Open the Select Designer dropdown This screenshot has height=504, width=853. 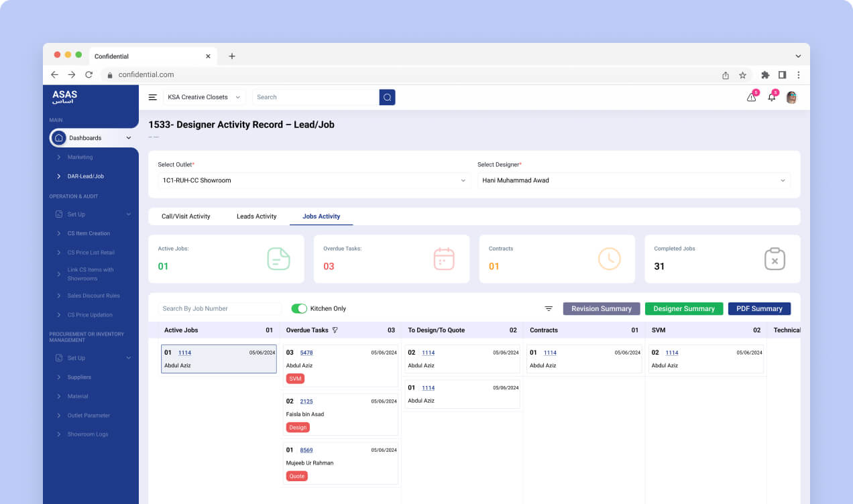pyautogui.click(x=634, y=180)
